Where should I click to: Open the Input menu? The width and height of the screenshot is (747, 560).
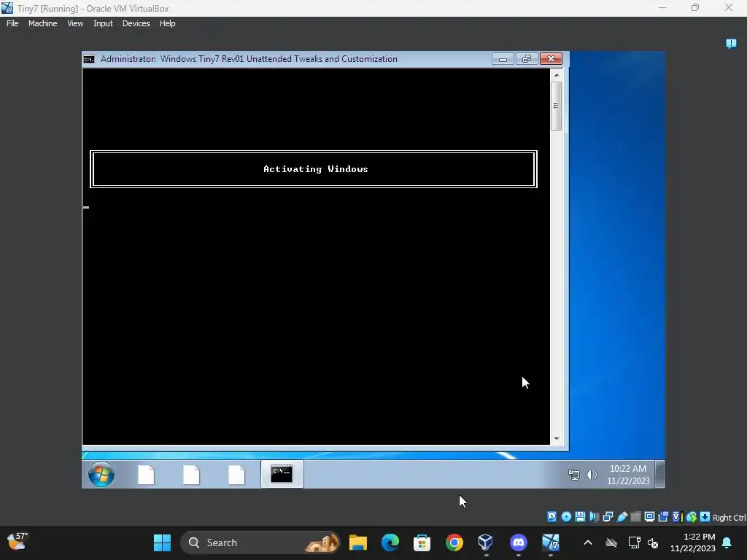[x=103, y=23]
